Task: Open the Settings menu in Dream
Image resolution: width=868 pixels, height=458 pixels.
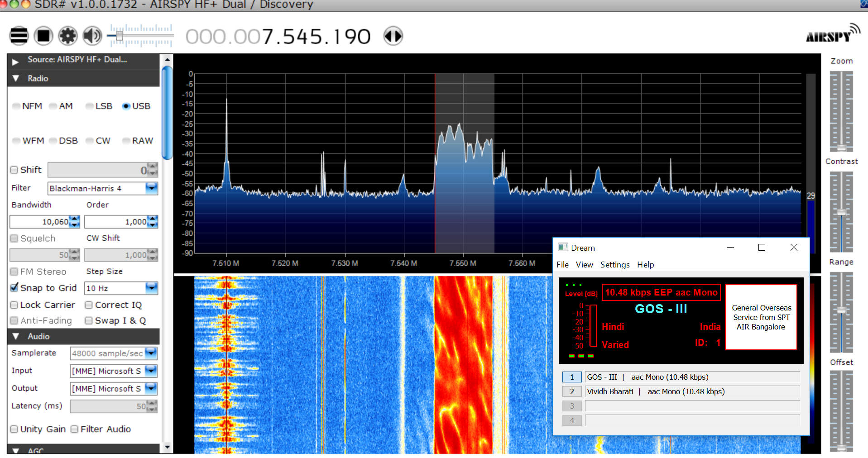Action: click(x=614, y=265)
